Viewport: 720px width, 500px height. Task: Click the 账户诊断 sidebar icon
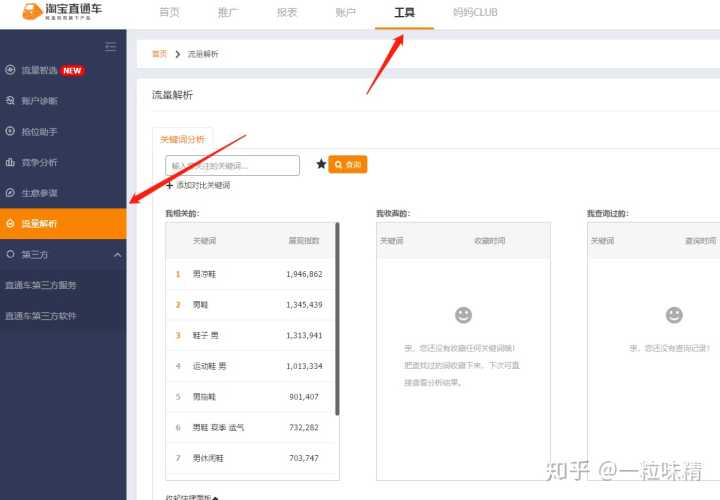(10, 101)
